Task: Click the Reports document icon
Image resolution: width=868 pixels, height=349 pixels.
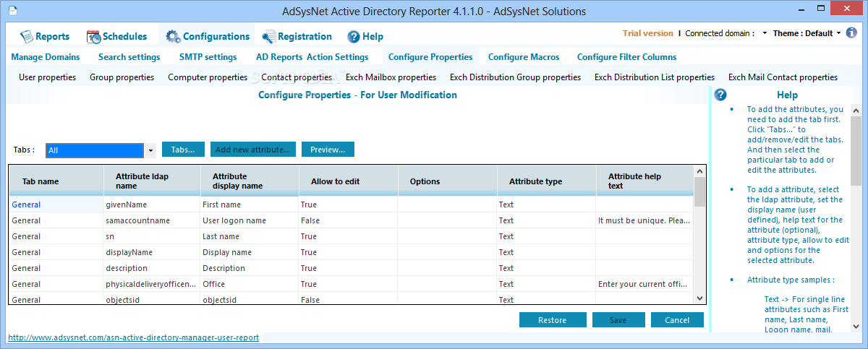Action: point(26,36)
